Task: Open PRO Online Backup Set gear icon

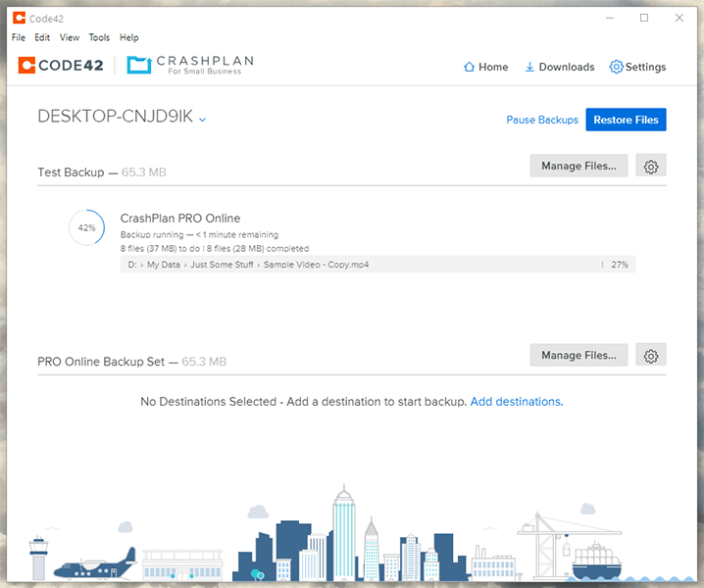Action: point(650,355)
